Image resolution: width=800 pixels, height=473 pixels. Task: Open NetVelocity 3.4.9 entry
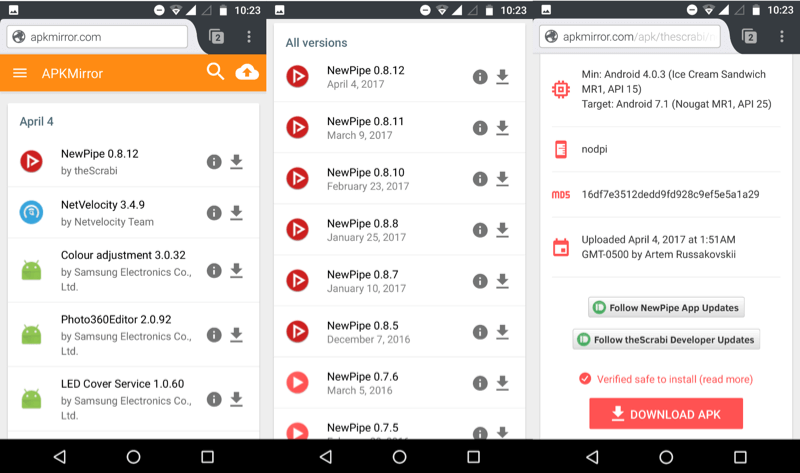tap(133, 213)
